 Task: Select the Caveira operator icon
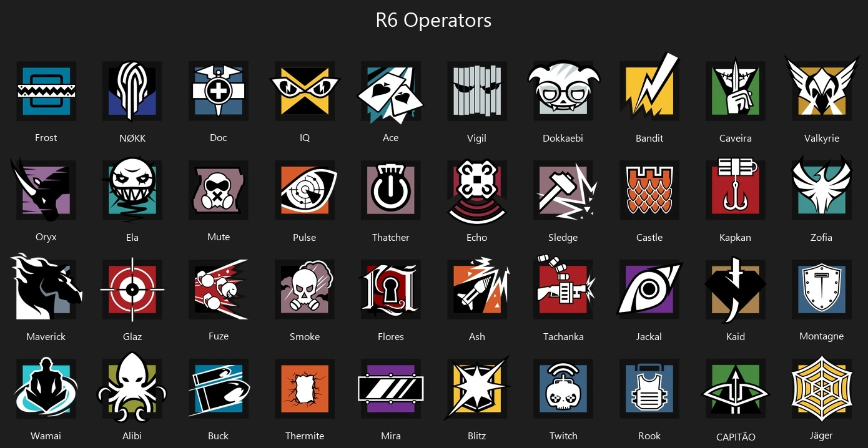(736, 90)
